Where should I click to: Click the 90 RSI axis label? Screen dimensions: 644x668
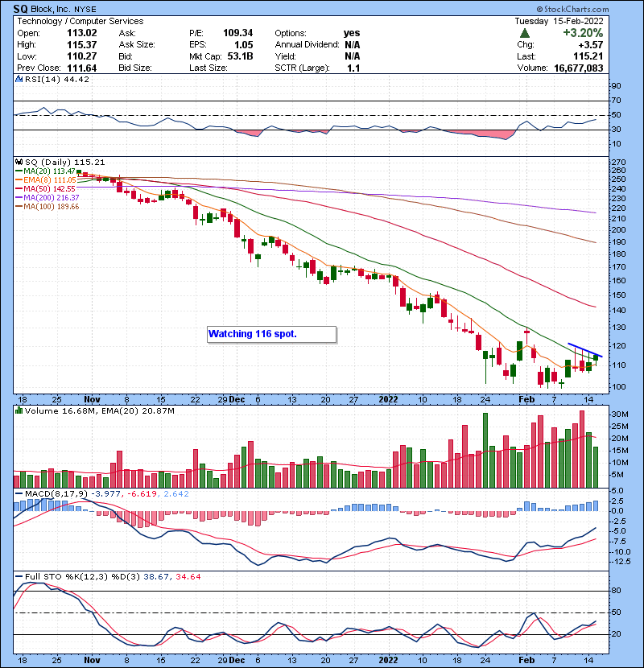click(617, 86)
